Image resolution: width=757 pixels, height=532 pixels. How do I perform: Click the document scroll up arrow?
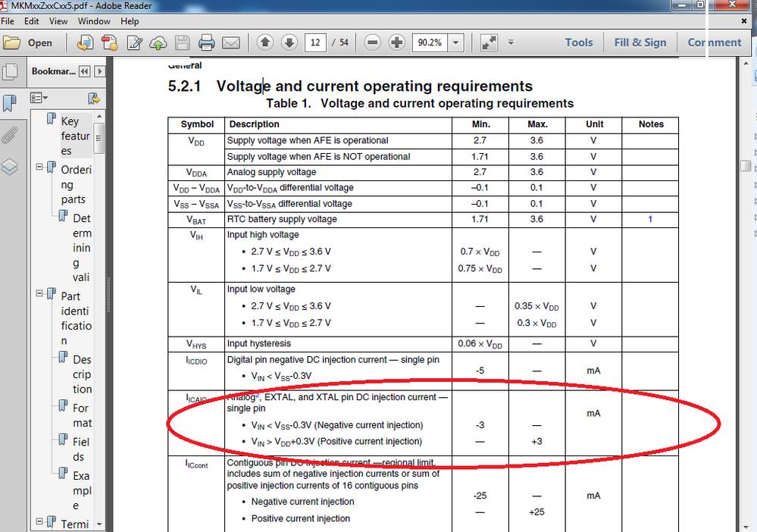point(746,64)
